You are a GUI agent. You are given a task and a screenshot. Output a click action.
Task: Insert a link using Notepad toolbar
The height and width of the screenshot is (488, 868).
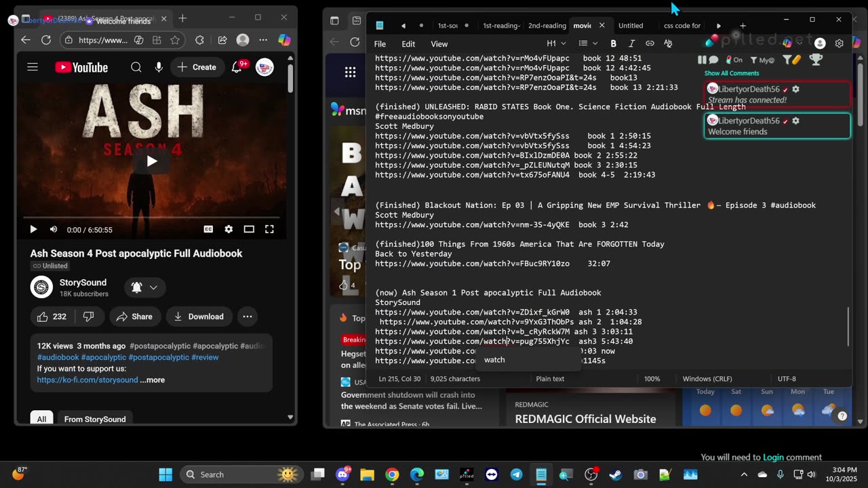650,43
